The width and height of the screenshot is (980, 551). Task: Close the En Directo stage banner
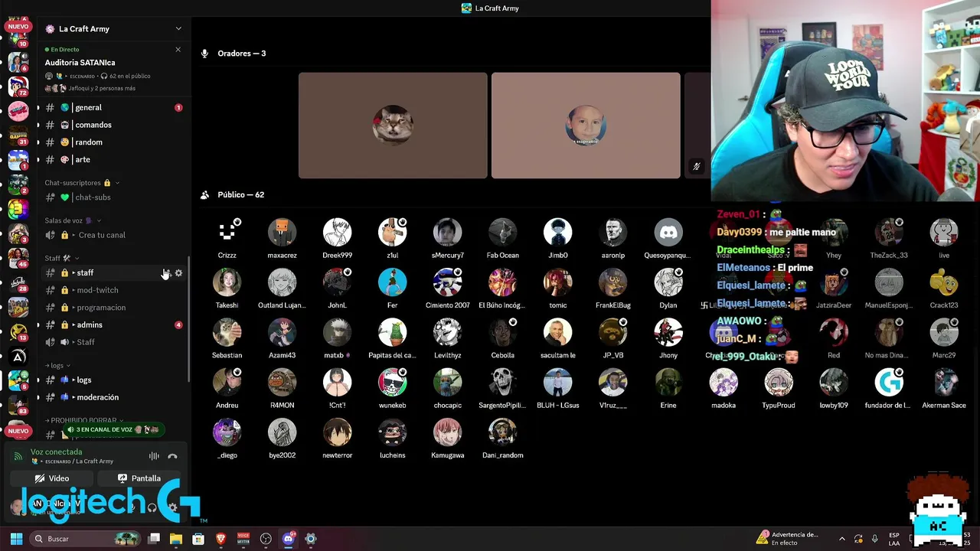(x=178, y=50)
